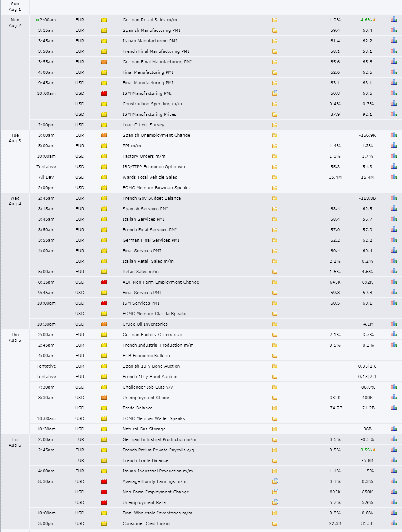The image size is (402, 532).
Task: Click revised 4.6% previous value for German Retail
Action: point(366,20)
